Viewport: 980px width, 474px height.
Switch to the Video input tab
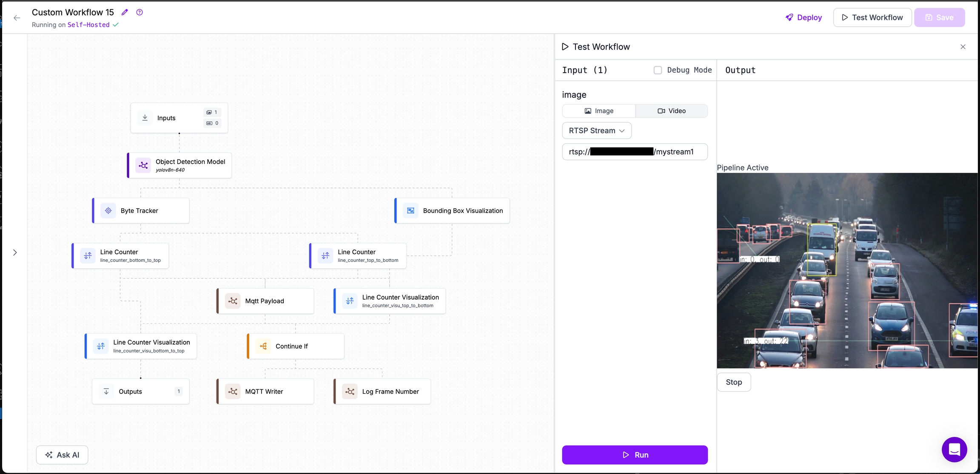point(672,111)
